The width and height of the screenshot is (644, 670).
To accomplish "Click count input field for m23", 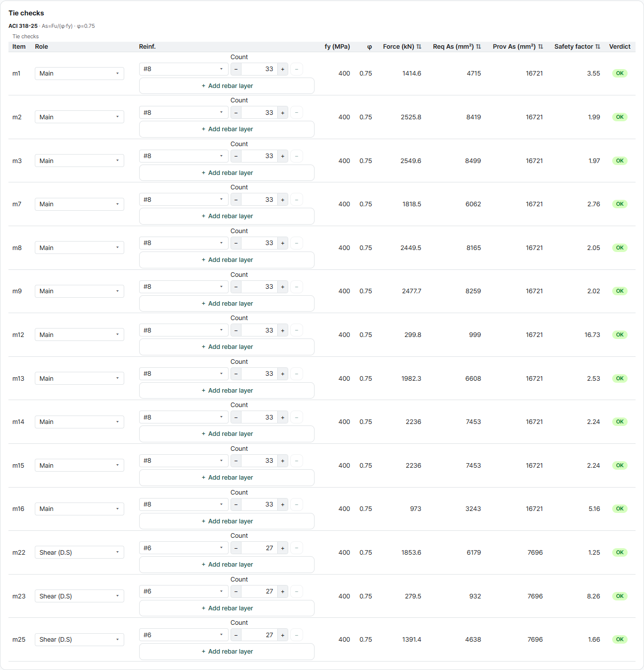I will (x=259, y=591).
